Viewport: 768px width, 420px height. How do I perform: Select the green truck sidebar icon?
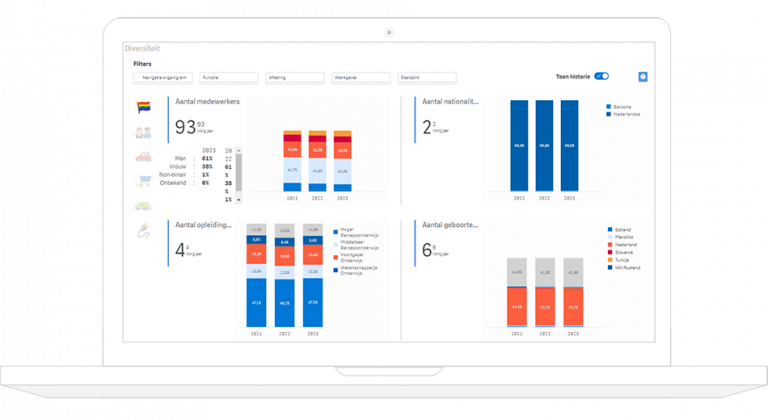(x=142, y=206)
